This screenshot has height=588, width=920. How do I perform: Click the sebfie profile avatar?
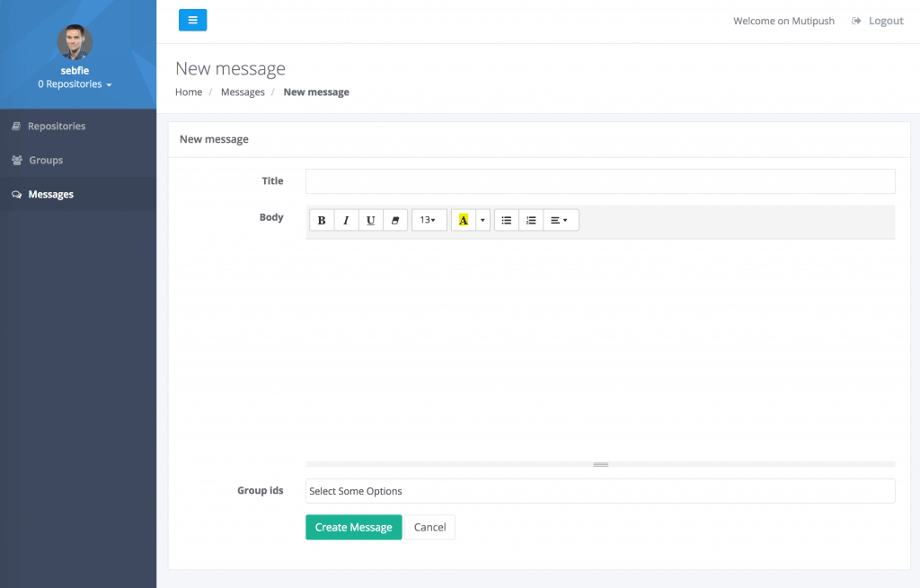[x=75, y=42]
